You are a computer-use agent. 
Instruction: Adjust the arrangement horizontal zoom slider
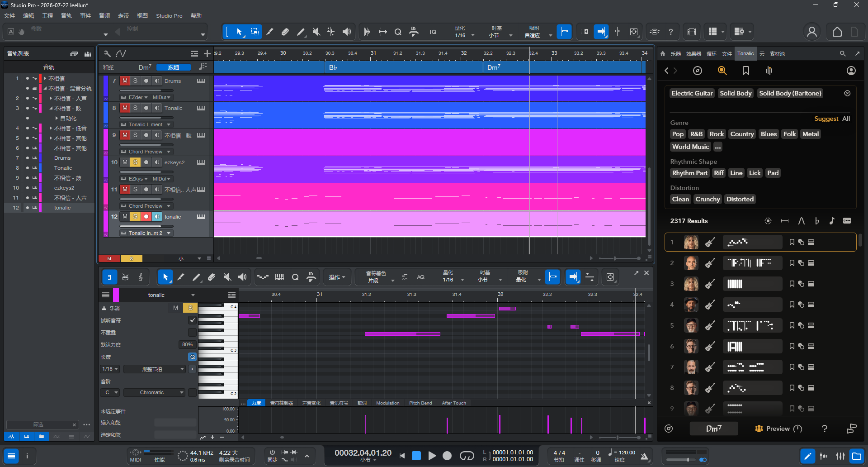620,258
